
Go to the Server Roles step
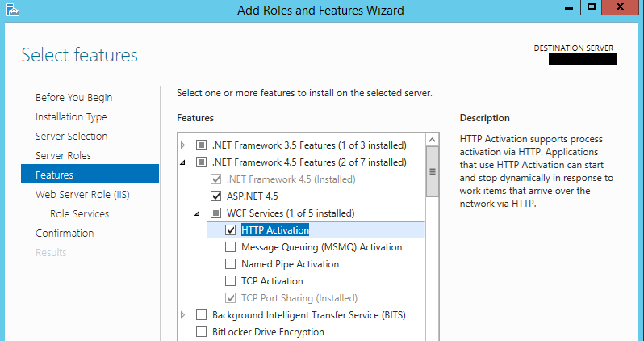(63, 156)
